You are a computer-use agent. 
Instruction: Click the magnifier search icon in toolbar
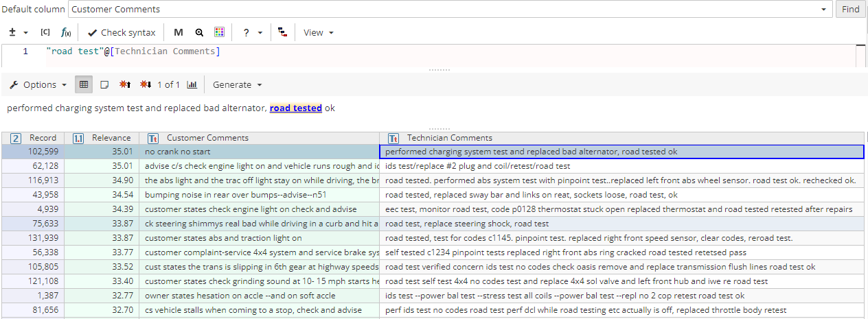coord(199,32)
